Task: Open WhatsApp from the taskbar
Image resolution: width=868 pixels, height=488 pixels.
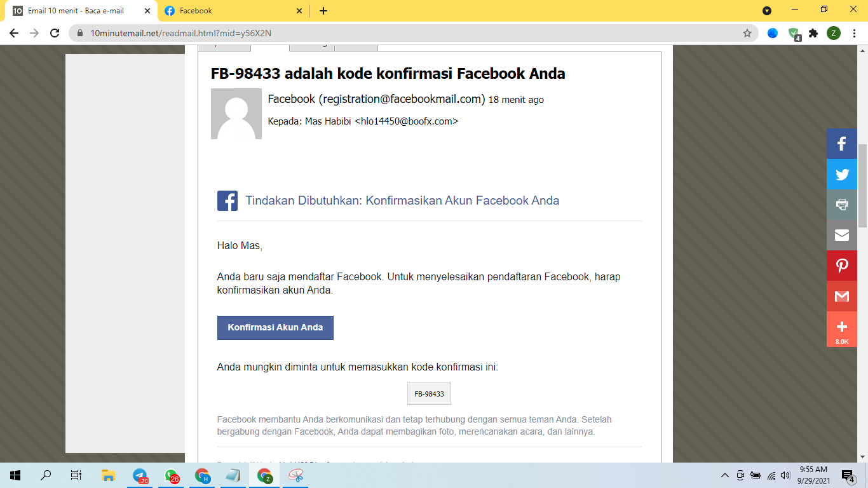Action: click(x=171, y=475)
